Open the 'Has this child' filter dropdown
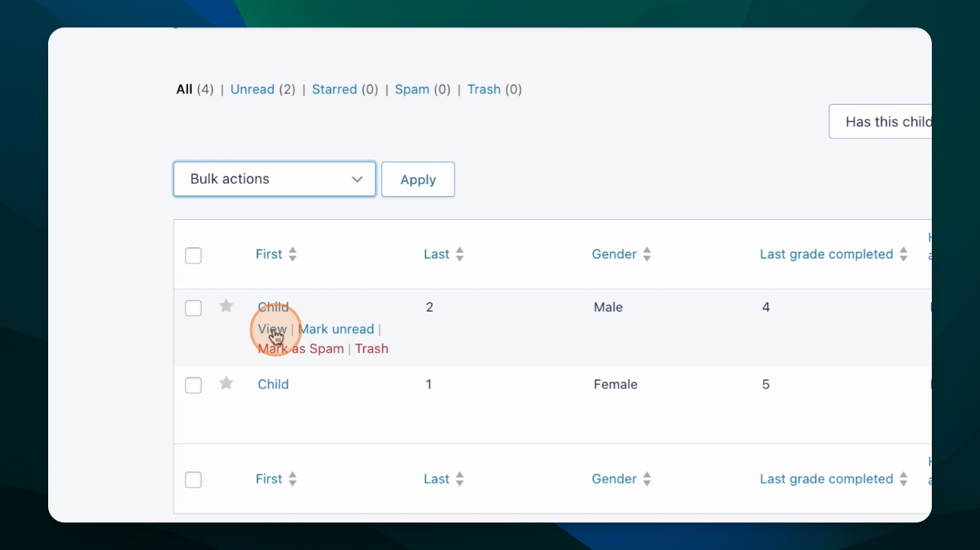This screenshot has width=980, height=550. [880, 121]
